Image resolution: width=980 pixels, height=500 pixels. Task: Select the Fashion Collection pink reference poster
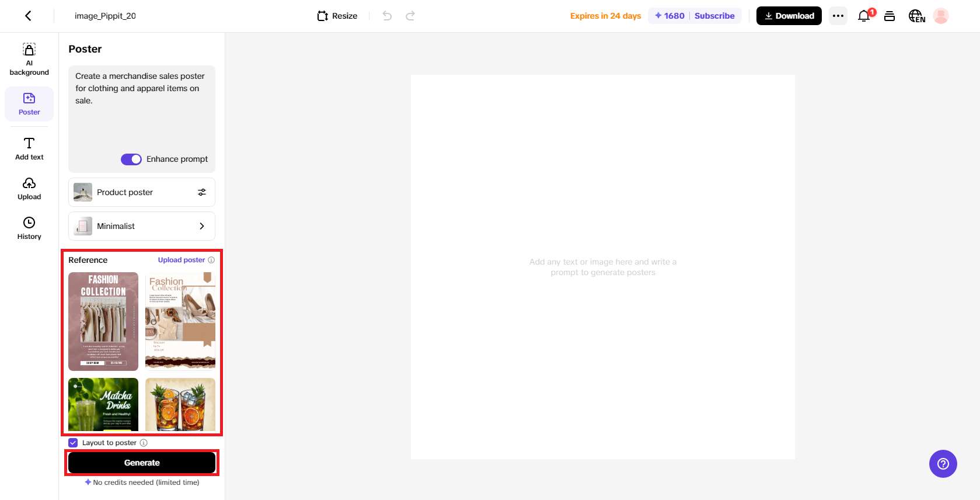pos(103,321)
